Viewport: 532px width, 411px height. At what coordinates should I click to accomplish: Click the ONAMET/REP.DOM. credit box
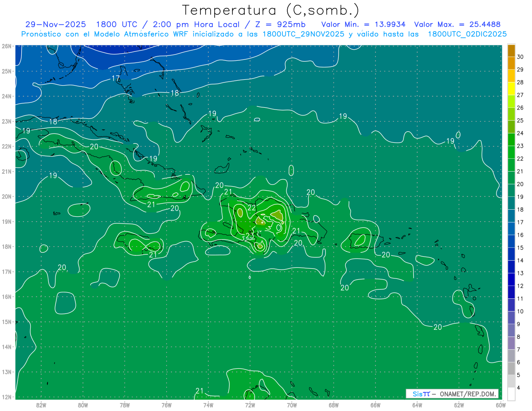click(452, 394)
